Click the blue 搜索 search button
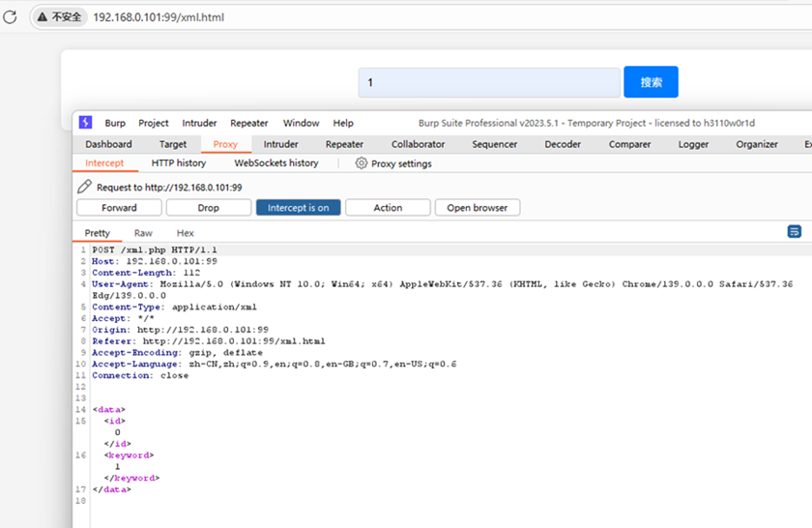This screenshot has height=528, width=812. [x=651, y=82]
